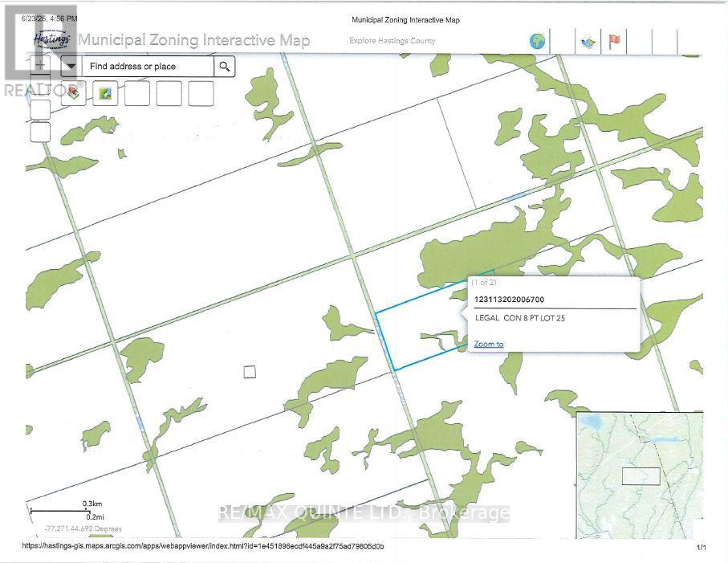728x563 pixels.
Task: Click the Hastings county logo
Action: tap(51, 39)
